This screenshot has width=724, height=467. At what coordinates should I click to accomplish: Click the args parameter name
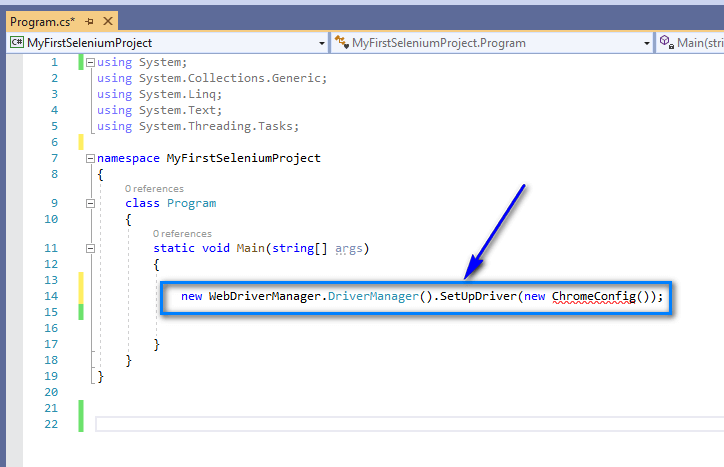pyautogui.click(x=349, y=249)
